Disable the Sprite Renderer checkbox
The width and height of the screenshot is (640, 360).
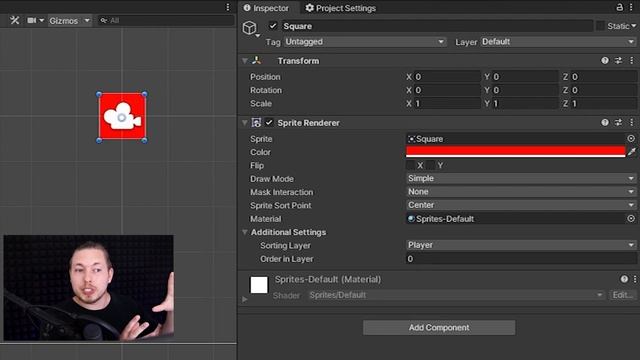pos(269,122)
